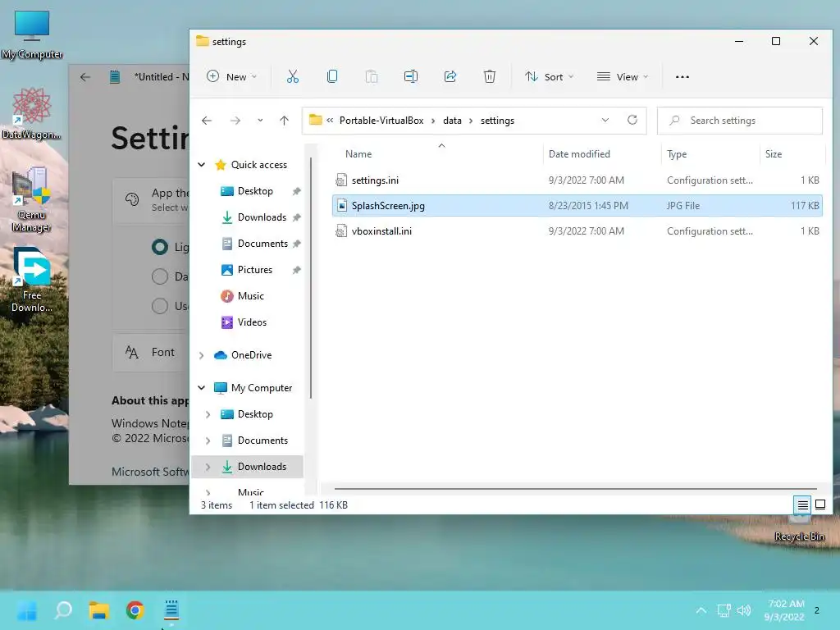The image size is (840, 630).
Task: Open File Explorer from taskbar
Action: (99, 610)
